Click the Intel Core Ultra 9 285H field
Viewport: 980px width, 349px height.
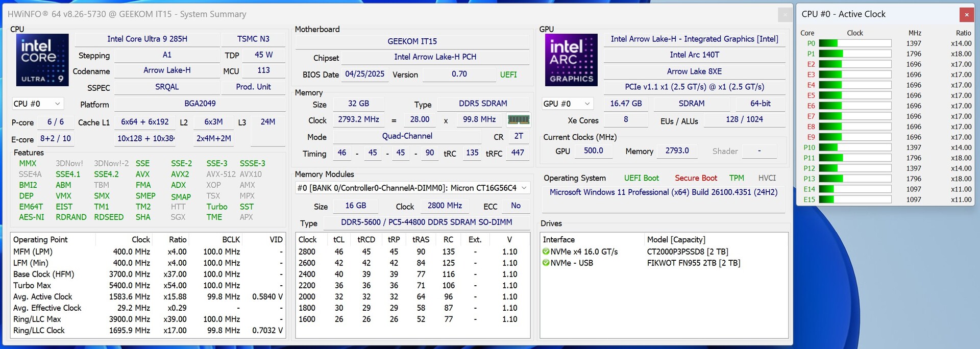tap(147, 39)
